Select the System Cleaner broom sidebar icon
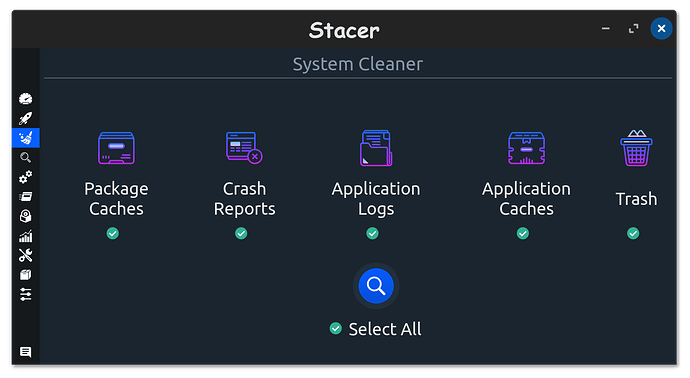 [26, 138]
